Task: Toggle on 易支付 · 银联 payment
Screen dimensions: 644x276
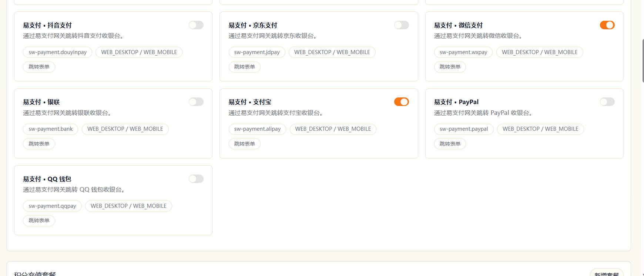Action: click(x=196, y=102)
